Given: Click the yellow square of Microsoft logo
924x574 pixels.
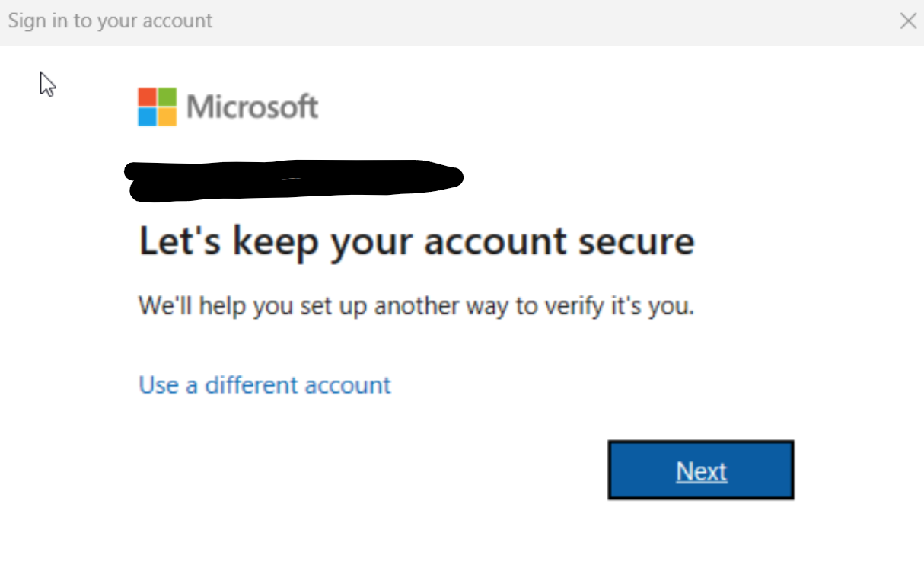Looking at the screenshot, I should pyautogui.click(x=167, y=116).
